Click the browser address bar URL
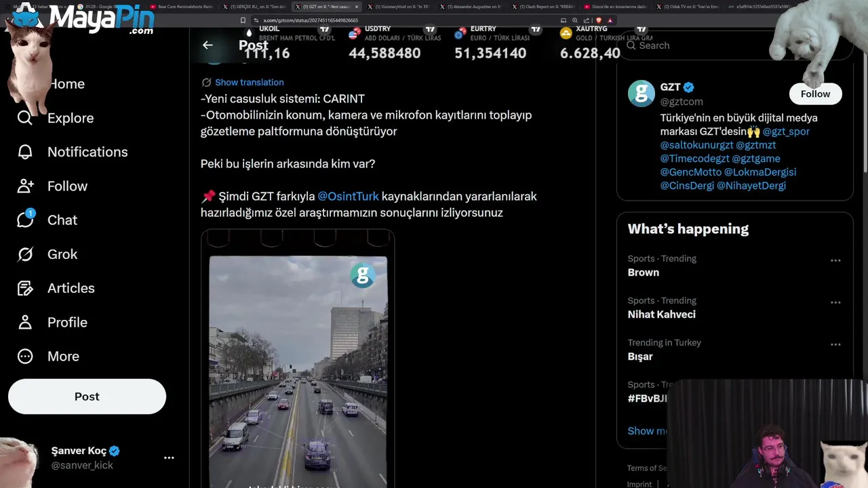 point(311,20)
